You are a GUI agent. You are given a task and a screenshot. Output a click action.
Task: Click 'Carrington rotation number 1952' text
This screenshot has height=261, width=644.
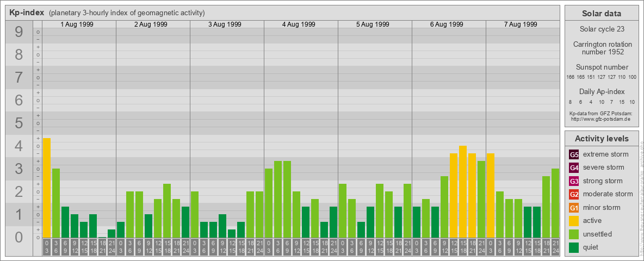tap(602, 48)
